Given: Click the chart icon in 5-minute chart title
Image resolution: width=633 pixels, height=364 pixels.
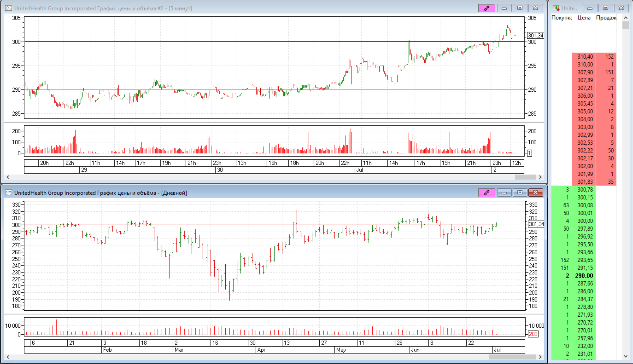Looking at the screenshot, I should tap(9, 8).
